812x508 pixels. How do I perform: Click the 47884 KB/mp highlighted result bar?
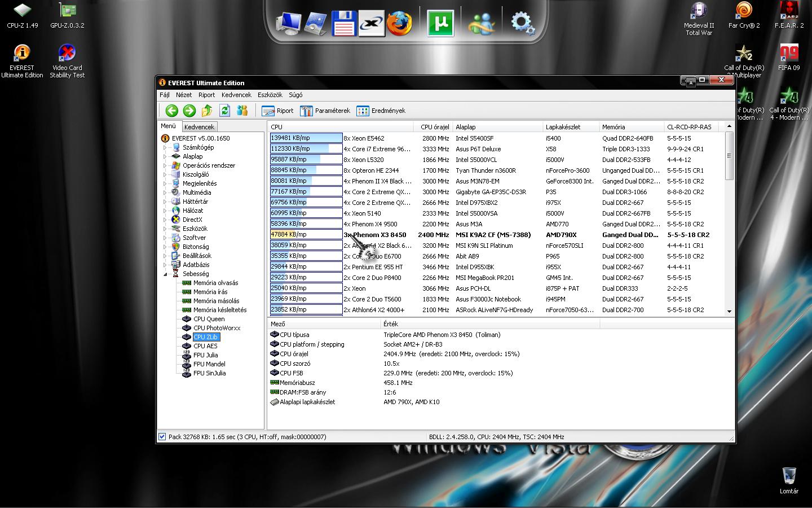306,234
